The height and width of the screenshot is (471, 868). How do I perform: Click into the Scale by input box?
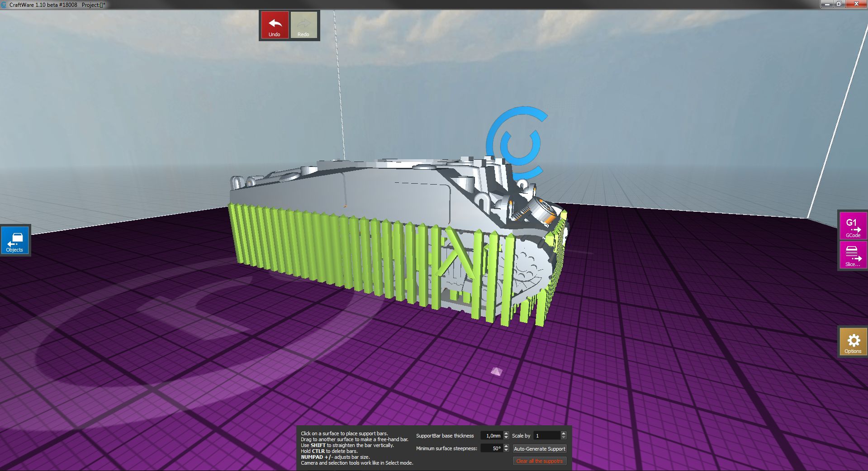point(546,436)
